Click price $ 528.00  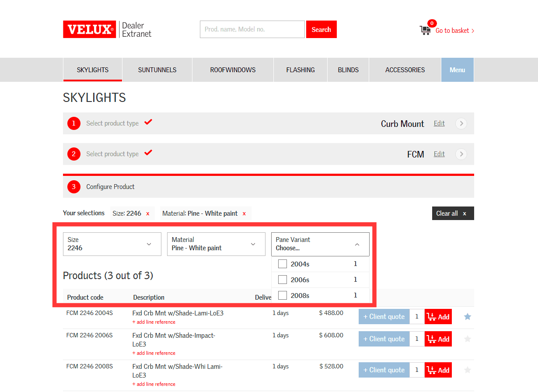tap(331, 366)
